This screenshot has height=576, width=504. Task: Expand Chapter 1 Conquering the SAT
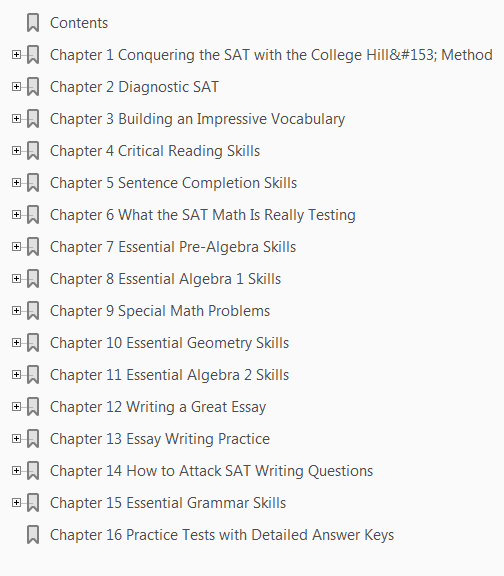(16, 54)
